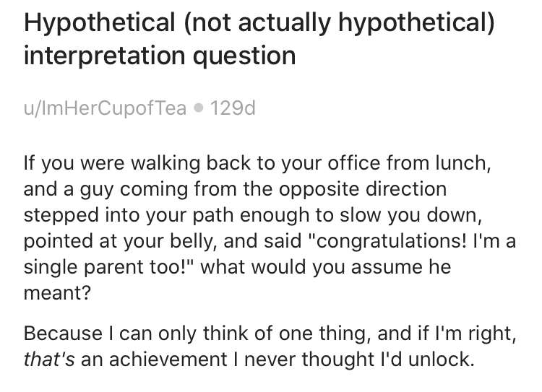Screen dimensions: 542x392
Task: Click the word 'achievement' in last line
Action: [168, 360]
